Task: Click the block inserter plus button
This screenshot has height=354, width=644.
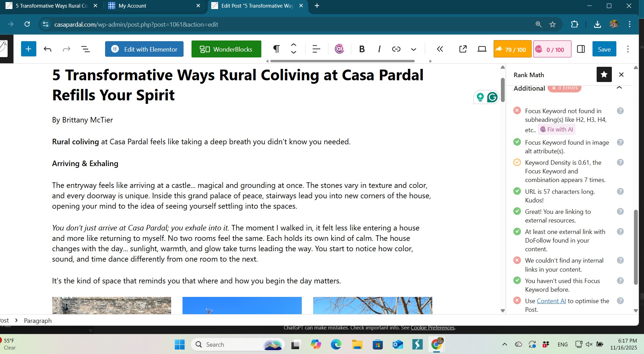Action: pos(28,49)
